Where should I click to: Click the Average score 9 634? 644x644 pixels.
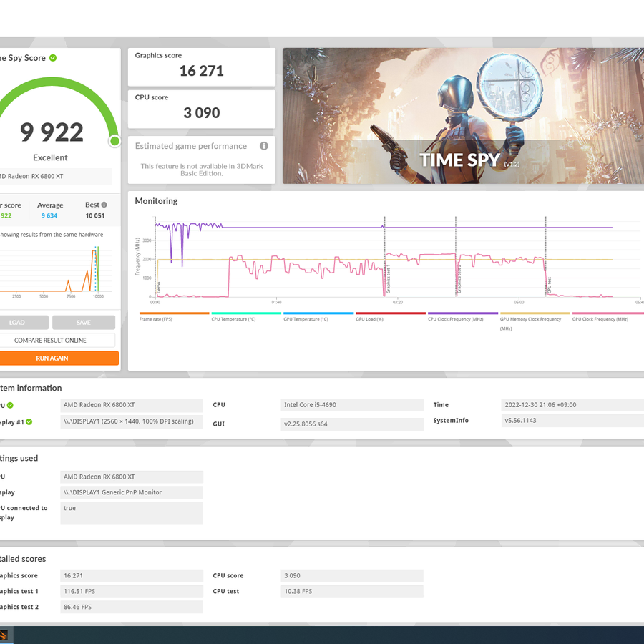(49, 215)
